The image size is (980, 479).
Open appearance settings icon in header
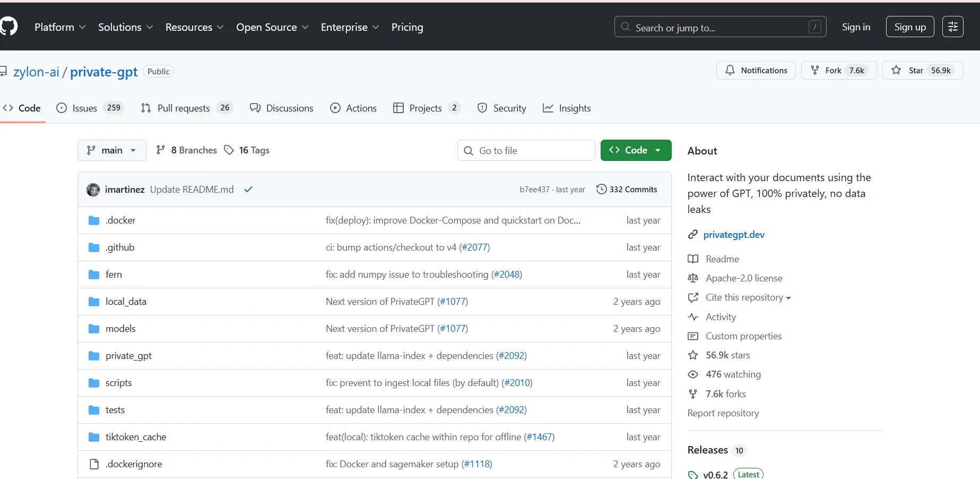coord(952,27)
